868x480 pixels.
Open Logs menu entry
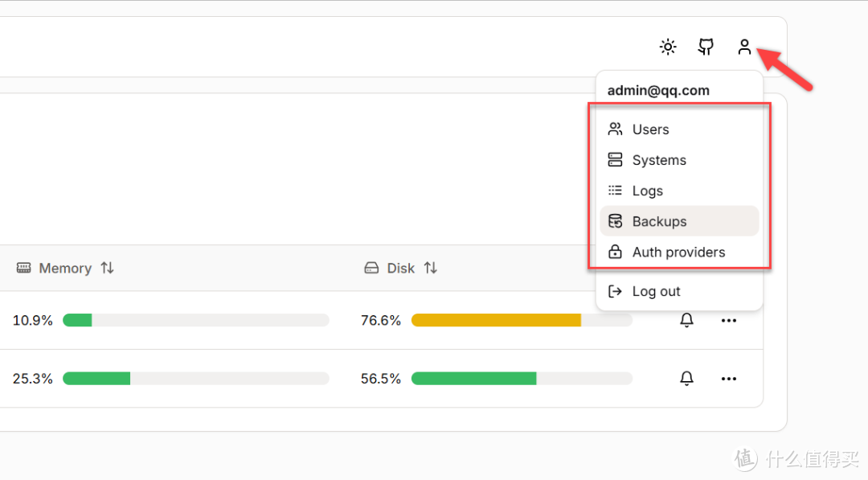(x=647, y=191)
